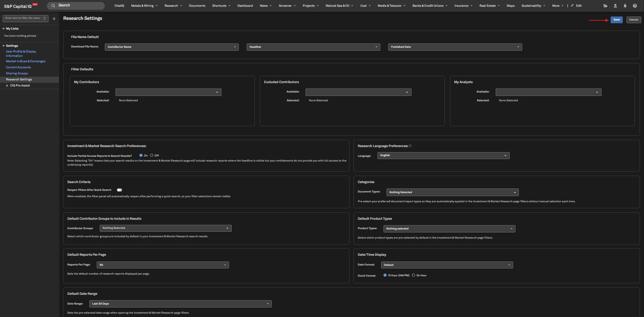Open the Date Range Last 30 Days dropdown
Viewport: 644px width, 317px height.
point(180,304)
